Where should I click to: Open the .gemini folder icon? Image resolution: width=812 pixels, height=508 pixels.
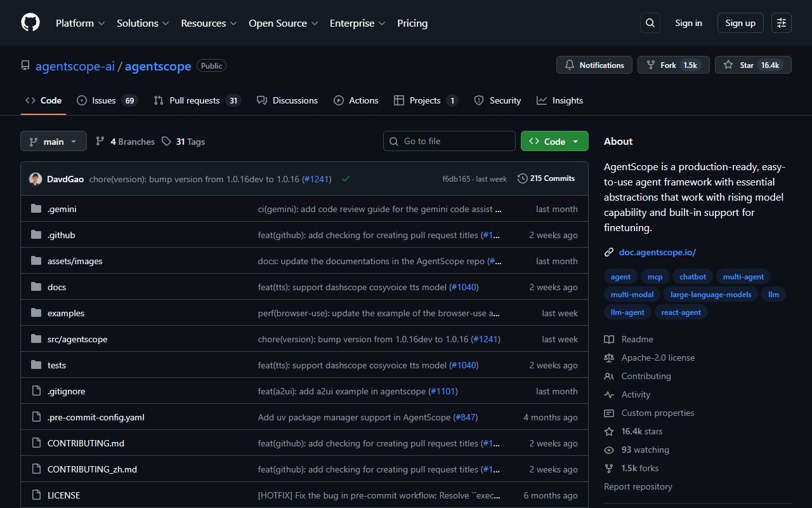point(36,208)
